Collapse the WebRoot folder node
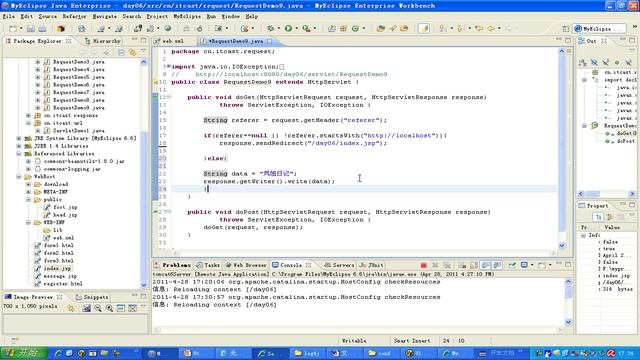This screenshot has height=360, width=640. pyautogui.click(x=19, y=177)
